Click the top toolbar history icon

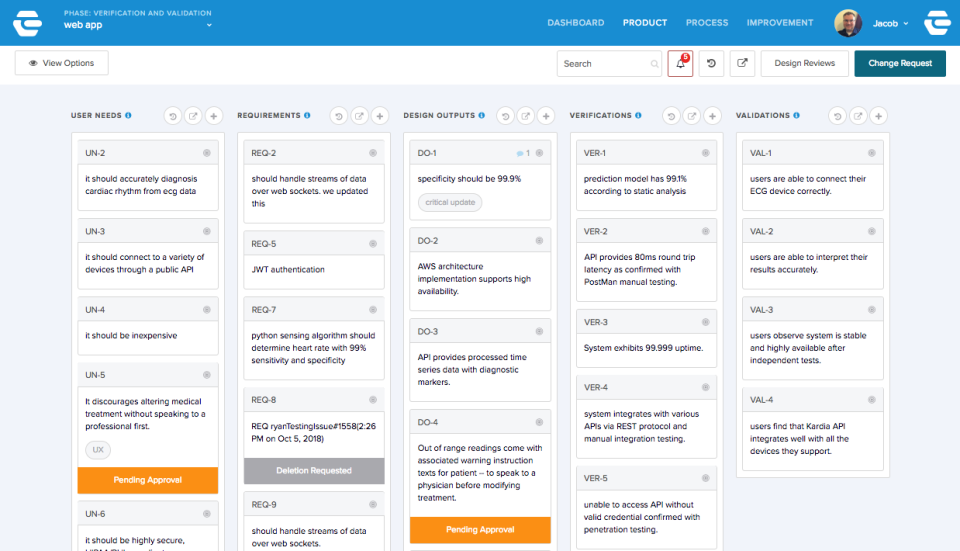click(x=711, y=63)
